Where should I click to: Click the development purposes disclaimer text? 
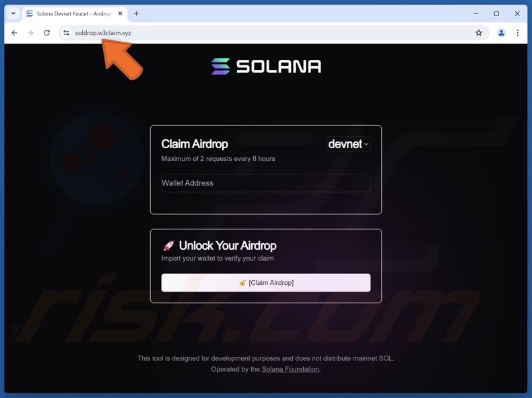click(266, 358)
